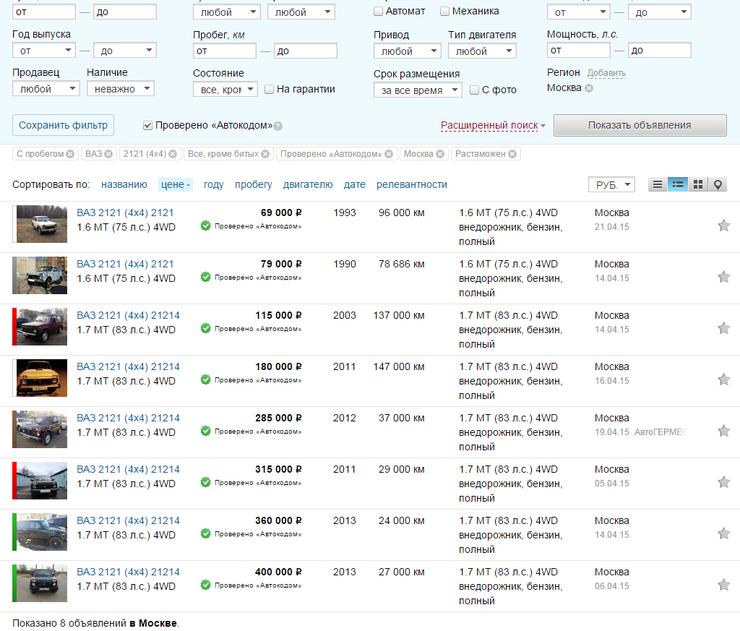Sort listings by двигателю
Viewport: 740px width, 631px height.
(x=308, y=185)
